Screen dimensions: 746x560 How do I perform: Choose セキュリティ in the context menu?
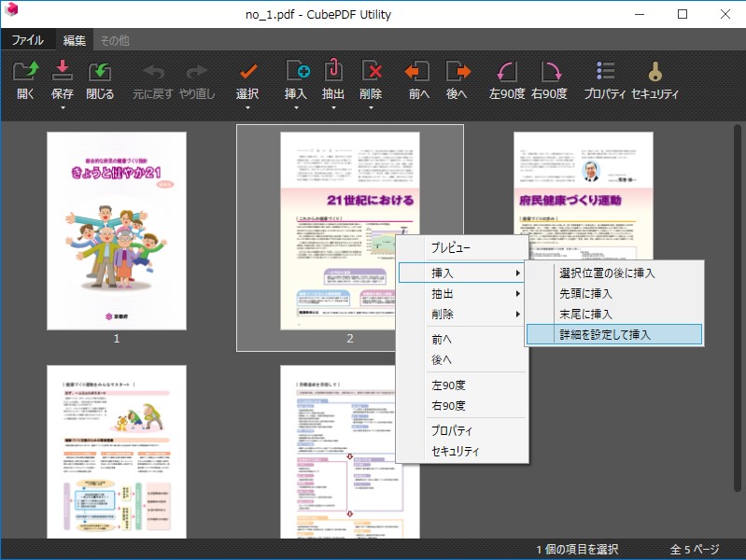461,451
